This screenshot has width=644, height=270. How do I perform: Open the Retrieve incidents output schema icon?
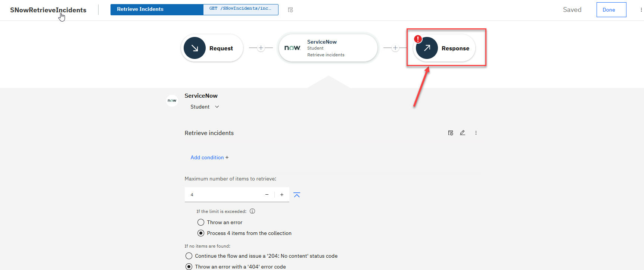451,133
